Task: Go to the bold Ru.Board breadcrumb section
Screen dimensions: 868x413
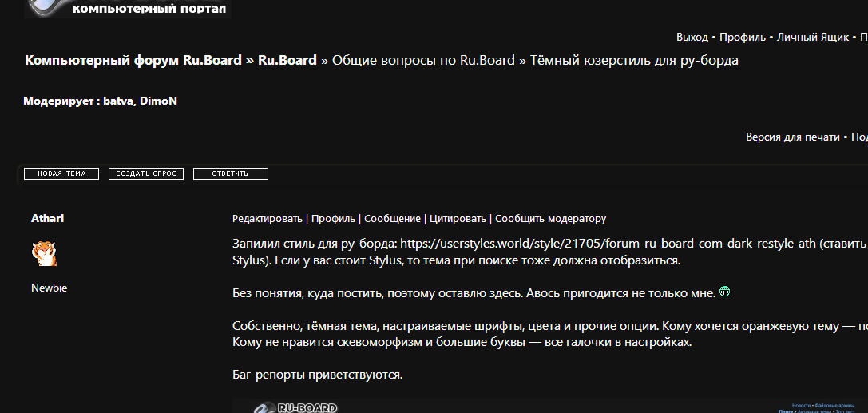Action: click(287, 60)
